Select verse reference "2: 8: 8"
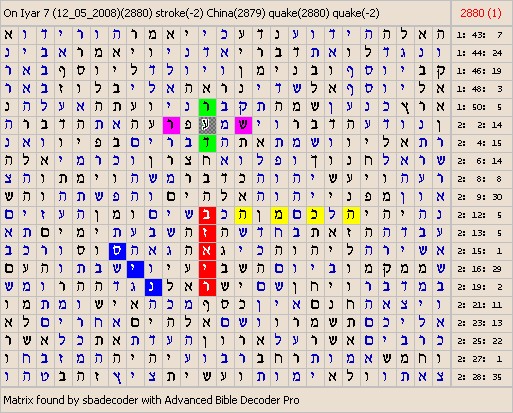Image resolution: width=513 pixels, height=413 pixels. (x=479, y=179)
